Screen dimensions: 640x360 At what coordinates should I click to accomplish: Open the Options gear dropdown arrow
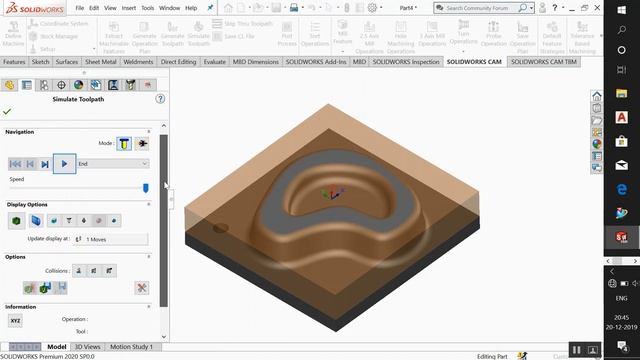[381, 8]
